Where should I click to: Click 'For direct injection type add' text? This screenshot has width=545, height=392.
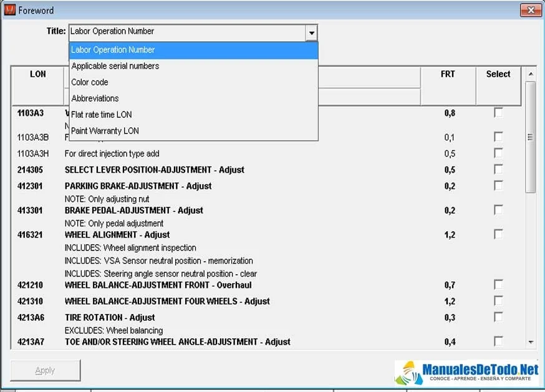112,153
